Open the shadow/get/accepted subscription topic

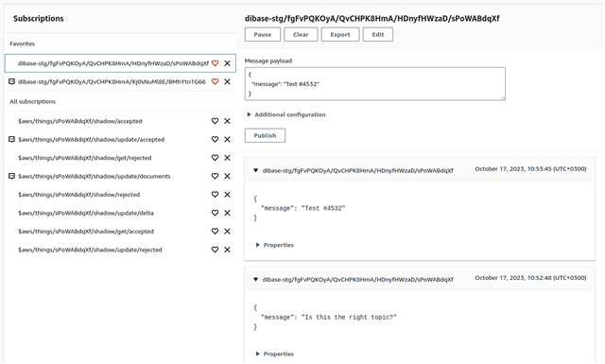pyautogui.click(x=86, y=232)
